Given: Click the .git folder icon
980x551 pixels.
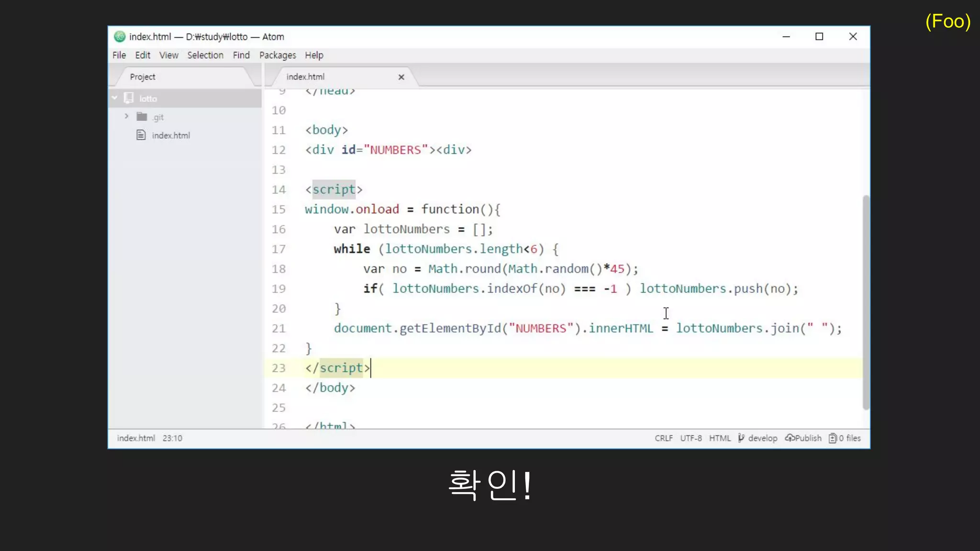Looking at the screenshot, I should tap(142, 117).
